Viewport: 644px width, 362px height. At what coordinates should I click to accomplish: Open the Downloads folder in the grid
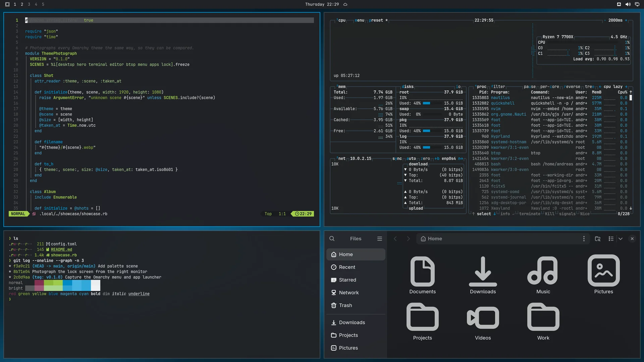483,271
